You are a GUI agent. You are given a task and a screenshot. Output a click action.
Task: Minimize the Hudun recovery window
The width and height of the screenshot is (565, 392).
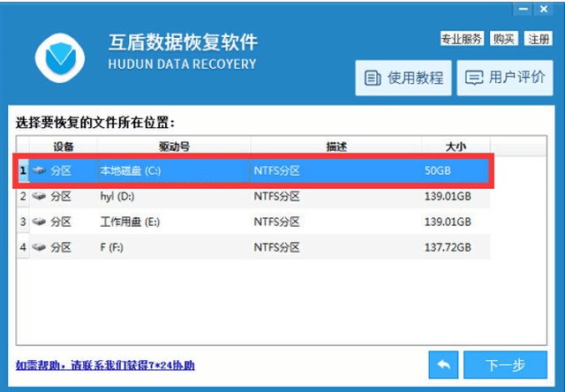pyautogui.click(x=524, y=9)
